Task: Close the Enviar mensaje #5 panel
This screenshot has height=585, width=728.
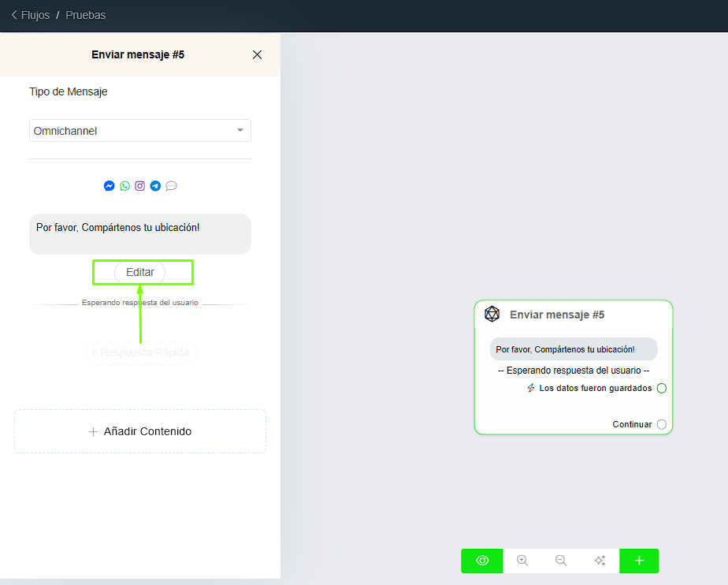Action: click(257, 54)
